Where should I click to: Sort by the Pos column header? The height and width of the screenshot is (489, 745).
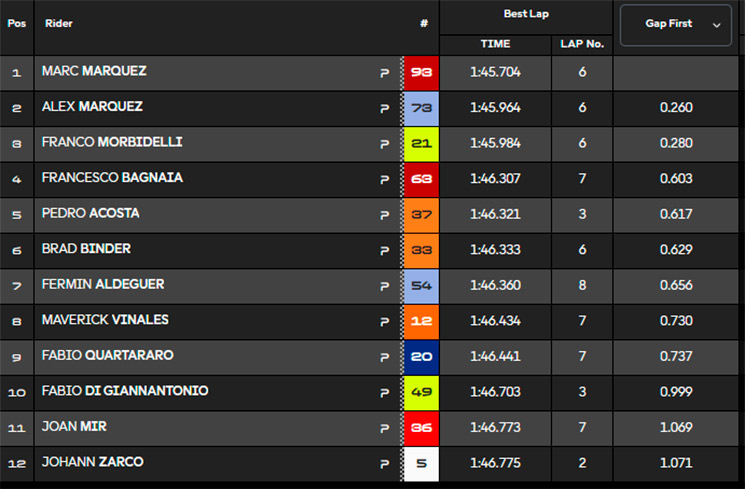click(x=17, y=23)
